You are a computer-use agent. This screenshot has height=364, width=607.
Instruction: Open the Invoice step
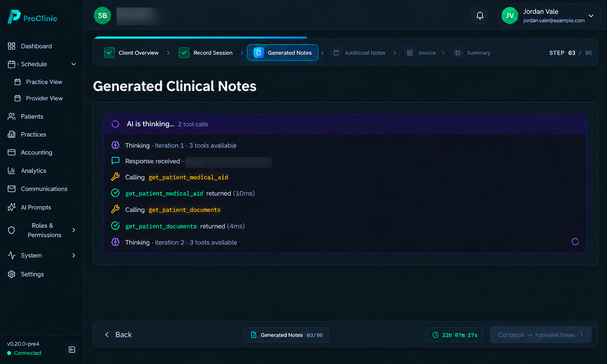tap(421, 53)
